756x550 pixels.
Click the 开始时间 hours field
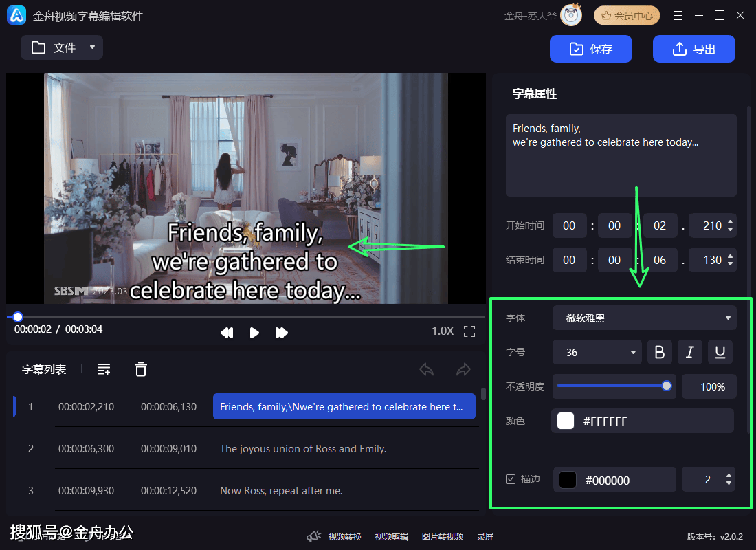pyautogui.click(x=570, y=225)
